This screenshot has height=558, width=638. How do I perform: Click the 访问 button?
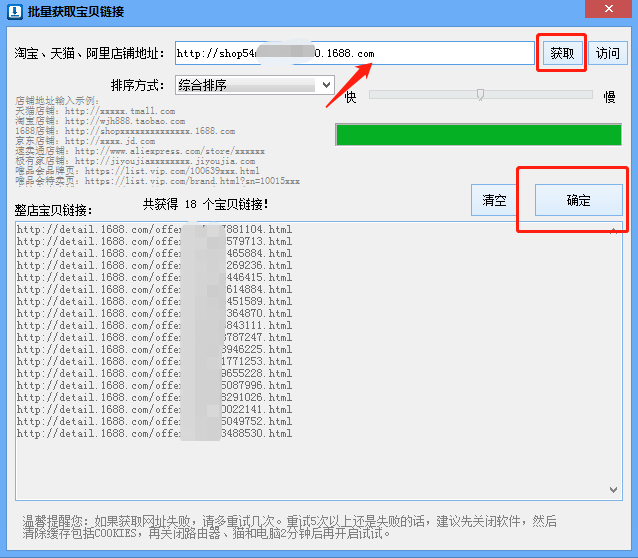click(x=607, y=53)
